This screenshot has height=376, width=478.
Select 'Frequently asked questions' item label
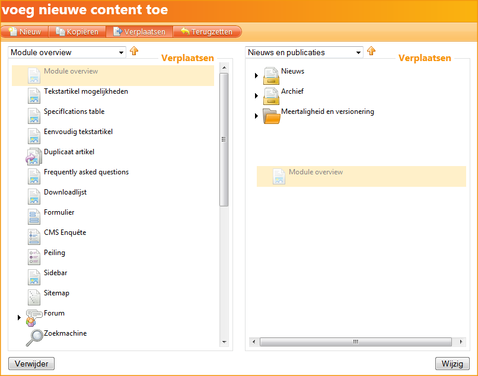point(86,172)
